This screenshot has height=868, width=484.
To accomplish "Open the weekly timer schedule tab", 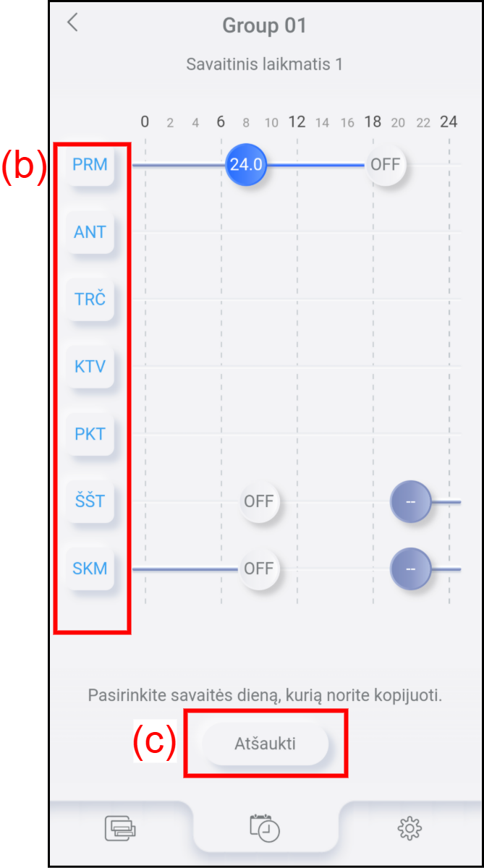I will (265, 827).
